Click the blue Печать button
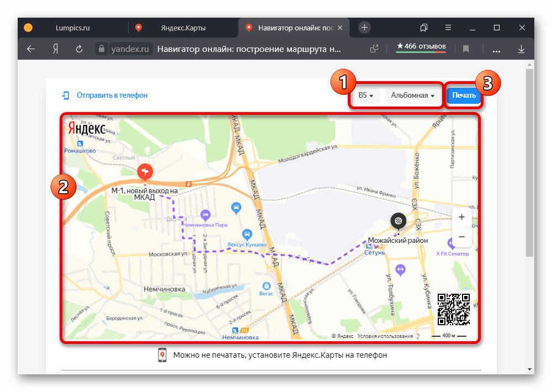Image resolution: width=552 pixels, height=392 pixels. (464, 95)
